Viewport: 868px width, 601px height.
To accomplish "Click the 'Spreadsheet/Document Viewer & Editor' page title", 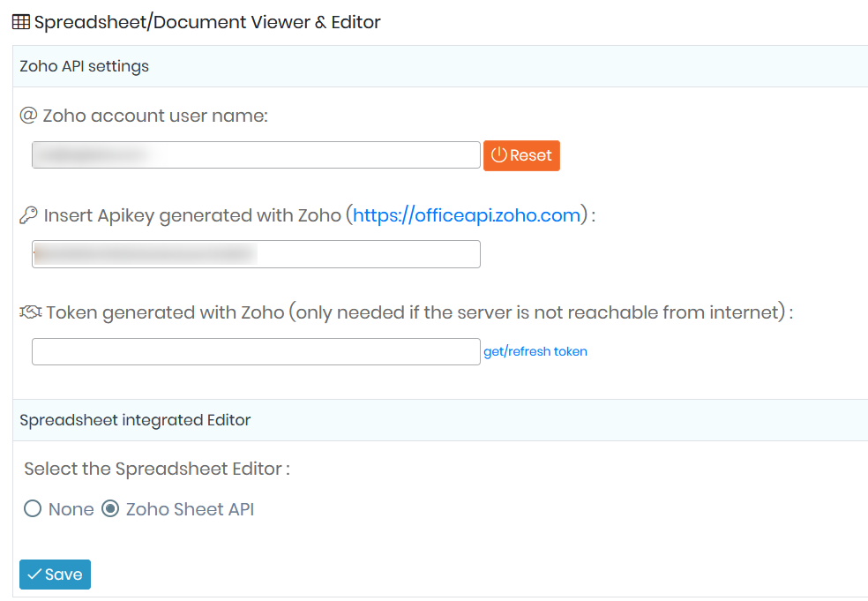I will pos(207,22).
